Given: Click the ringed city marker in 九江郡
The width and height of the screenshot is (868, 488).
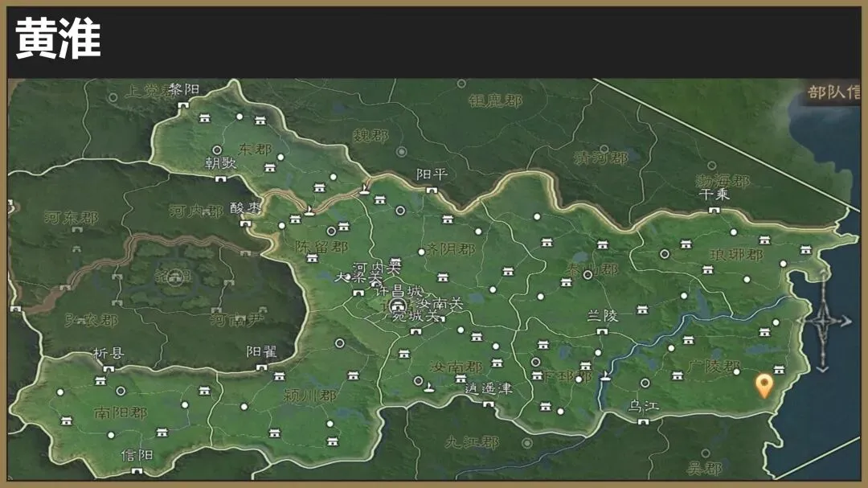Looking at the screenshot, I should point(527,443).
